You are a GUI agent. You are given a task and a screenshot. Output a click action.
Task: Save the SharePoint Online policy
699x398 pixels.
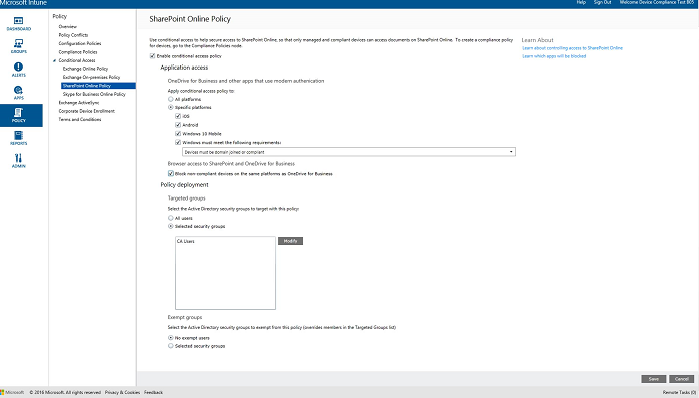coord(654,379)
